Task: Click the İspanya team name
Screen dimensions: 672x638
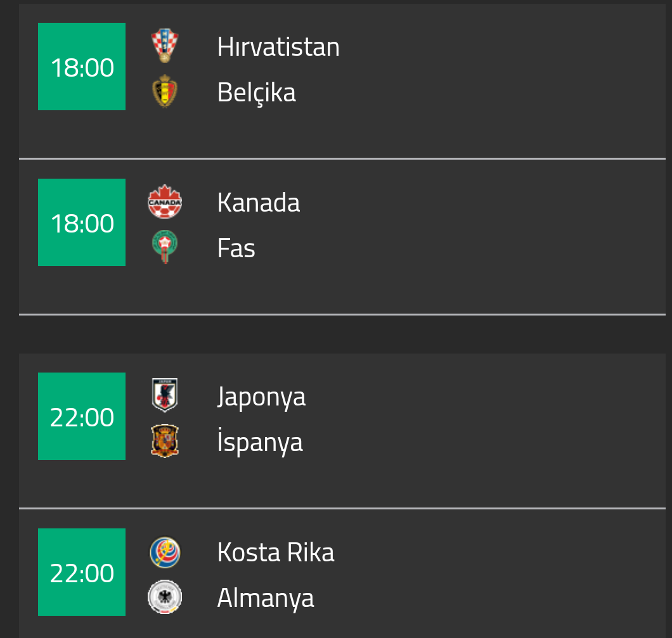Action: click(260, 442)
